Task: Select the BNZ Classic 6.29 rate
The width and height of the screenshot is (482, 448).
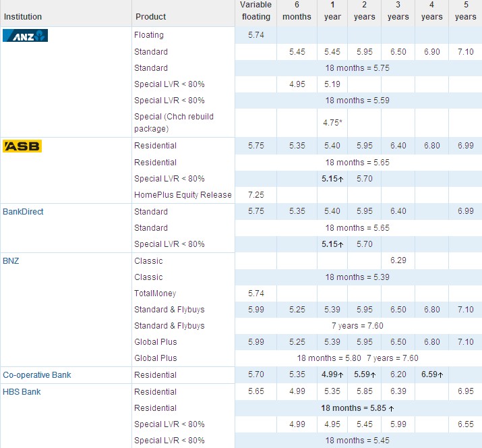Action: click(398, 261)
